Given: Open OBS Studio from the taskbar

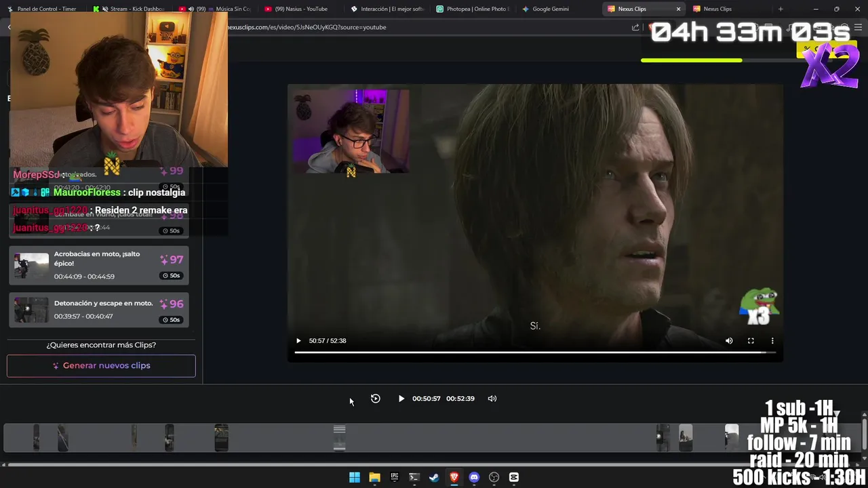Looking at the screenshot, I should (x=494, y=477).
